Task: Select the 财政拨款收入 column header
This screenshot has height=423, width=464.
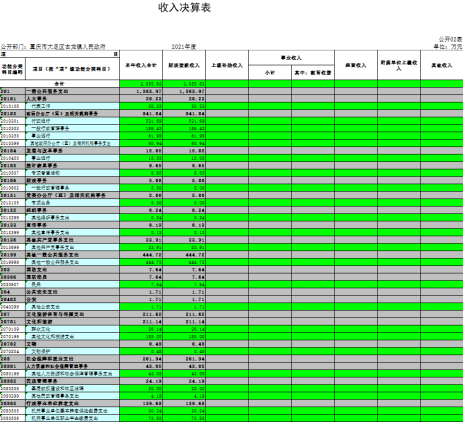Action: coord(184,65)
